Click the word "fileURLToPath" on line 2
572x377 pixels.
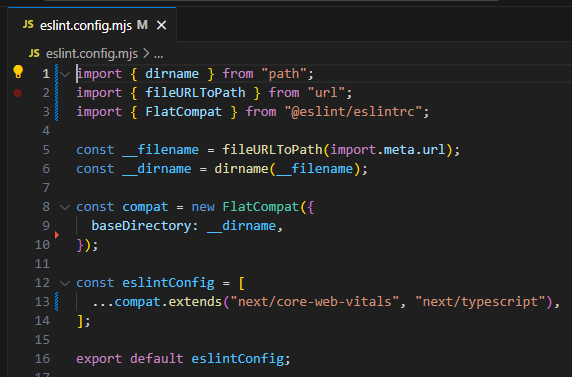195,93
